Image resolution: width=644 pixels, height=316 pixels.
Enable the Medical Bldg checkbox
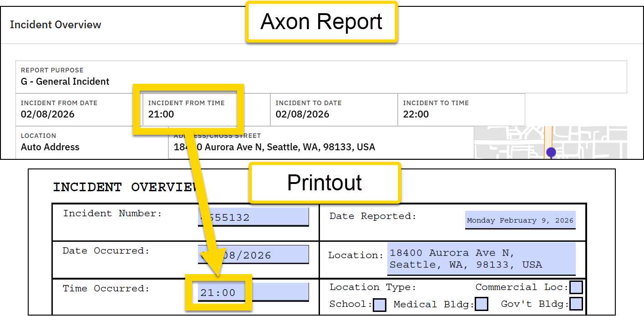tap(481, 303)
